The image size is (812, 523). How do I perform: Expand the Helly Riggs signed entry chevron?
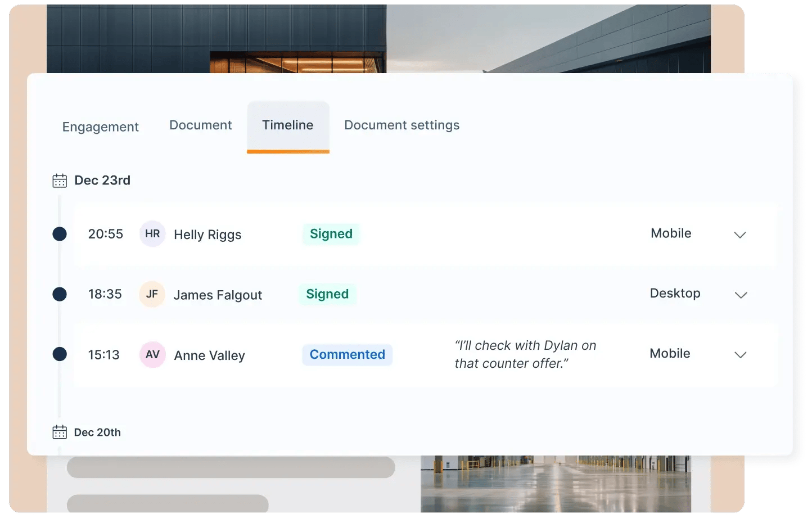pyautogui.click(x=740, y=235)
